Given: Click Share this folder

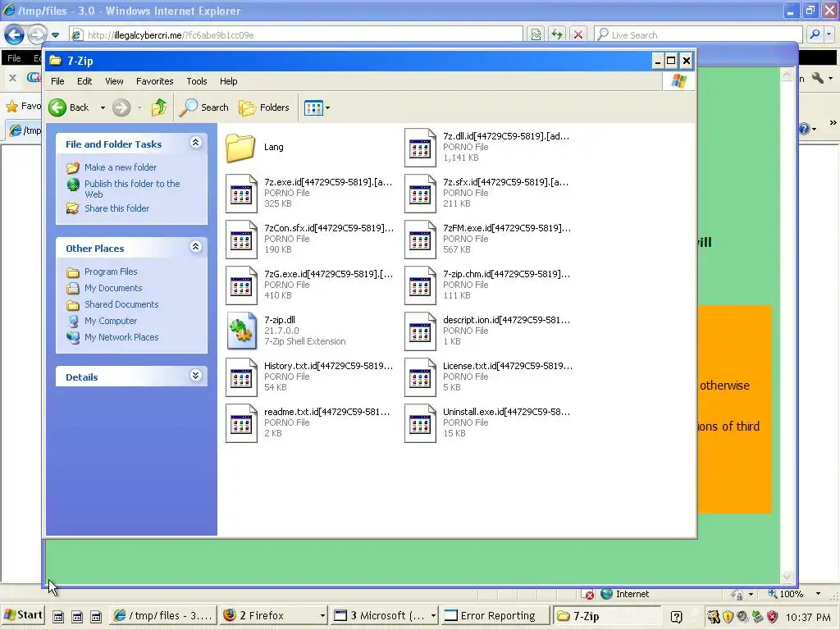Looking at the screenshot, I should [116, 208].
